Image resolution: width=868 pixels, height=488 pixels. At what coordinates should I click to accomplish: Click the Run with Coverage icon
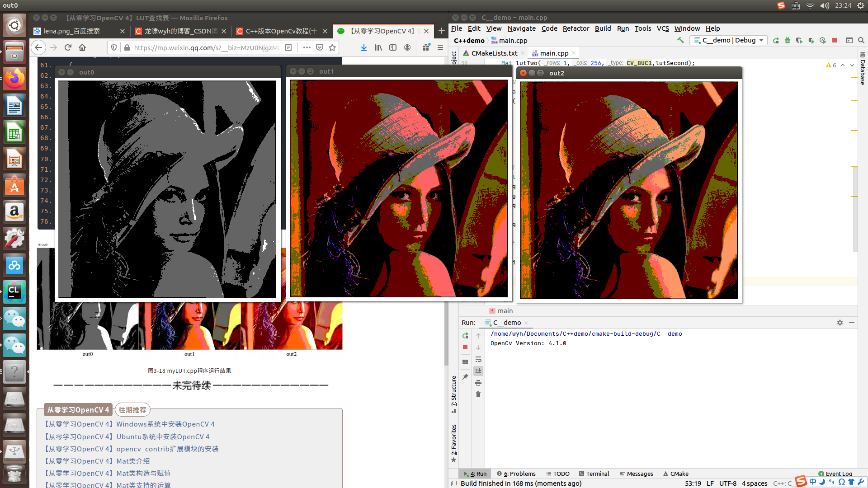point(799,40)
